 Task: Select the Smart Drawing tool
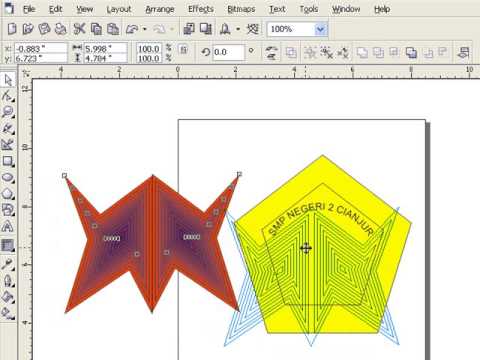pyautogui.click(x=8, y=144)
